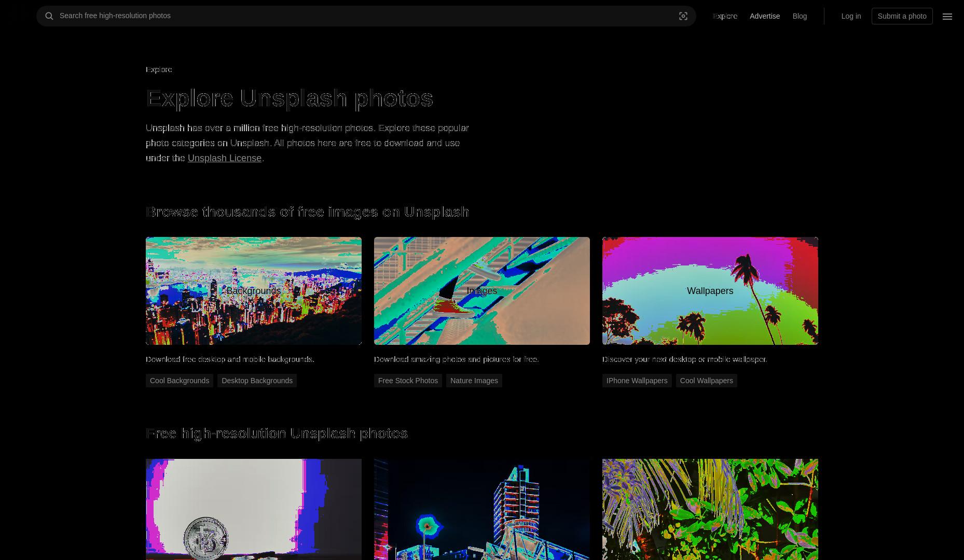The height and width of the screenshot is (560, 964).
Task: Click 'Discover your next desktop or mobile wallpaper.' text
Action: pos(684,359)
